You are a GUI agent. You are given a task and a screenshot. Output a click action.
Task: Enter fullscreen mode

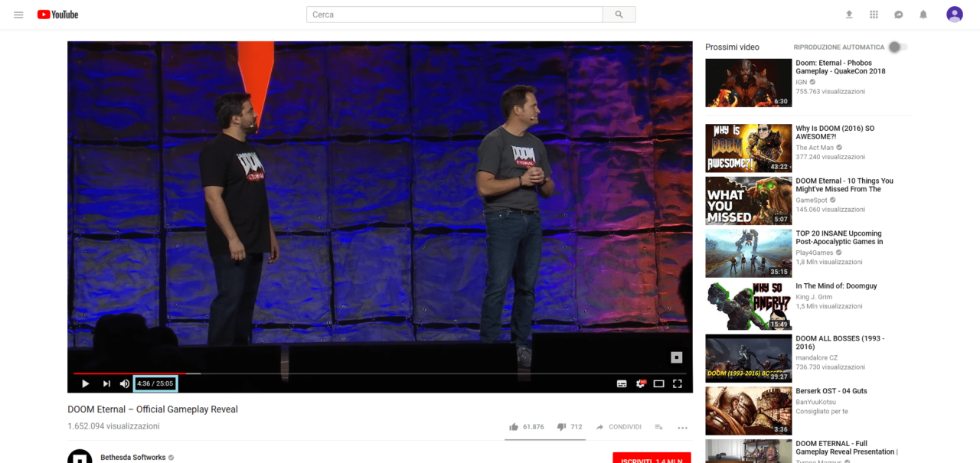(677, 383)
